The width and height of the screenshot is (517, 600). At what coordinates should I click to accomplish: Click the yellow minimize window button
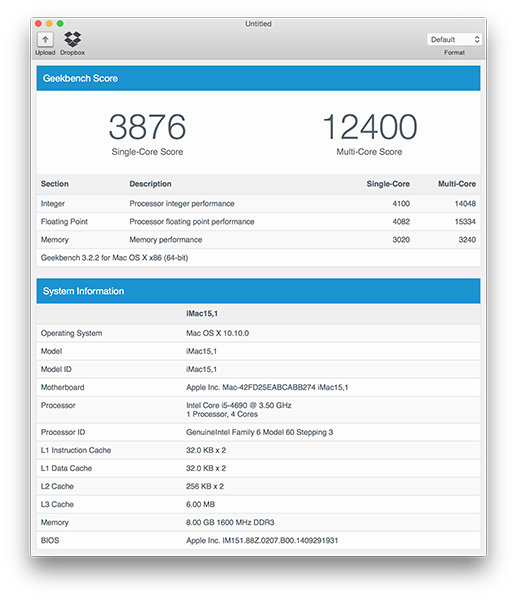(49, 24)
